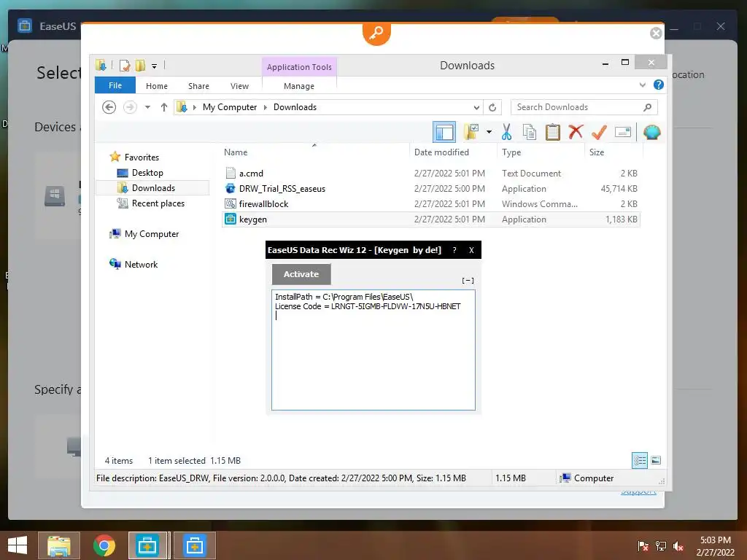Open Classic Shell settings shell icon
747x560 pixels.
(x=651, y=132)
